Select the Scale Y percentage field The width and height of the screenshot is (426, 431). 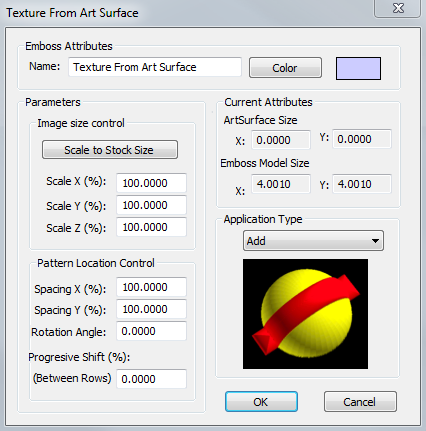pos(151,205)
